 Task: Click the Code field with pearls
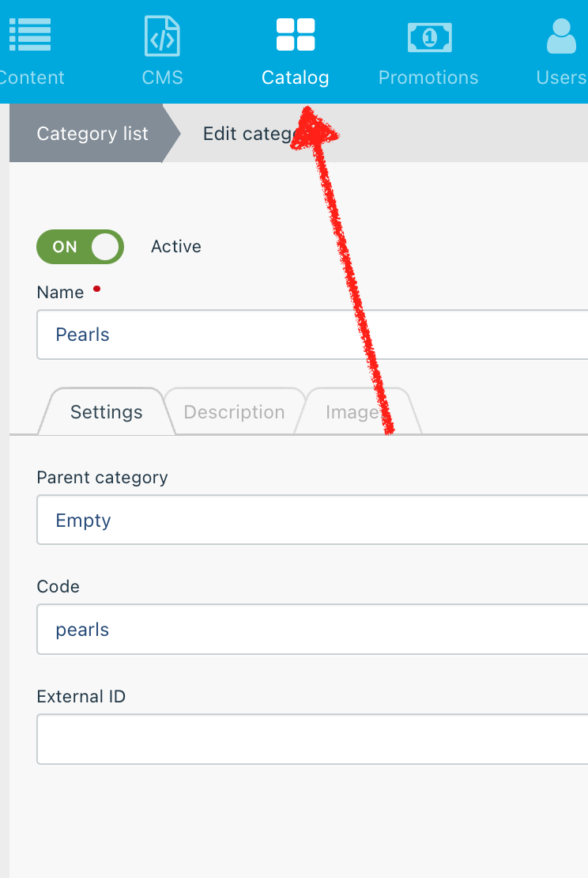pyautogui.click(x=312, y=630)
